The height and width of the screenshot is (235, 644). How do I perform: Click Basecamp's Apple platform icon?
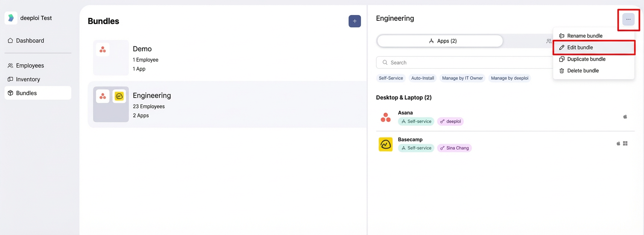pos(618,143)
